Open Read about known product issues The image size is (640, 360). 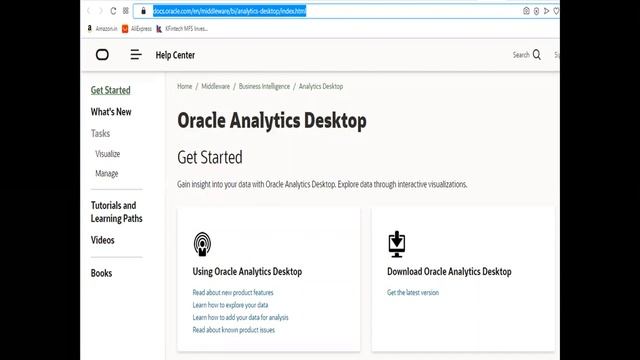[233, 330]
